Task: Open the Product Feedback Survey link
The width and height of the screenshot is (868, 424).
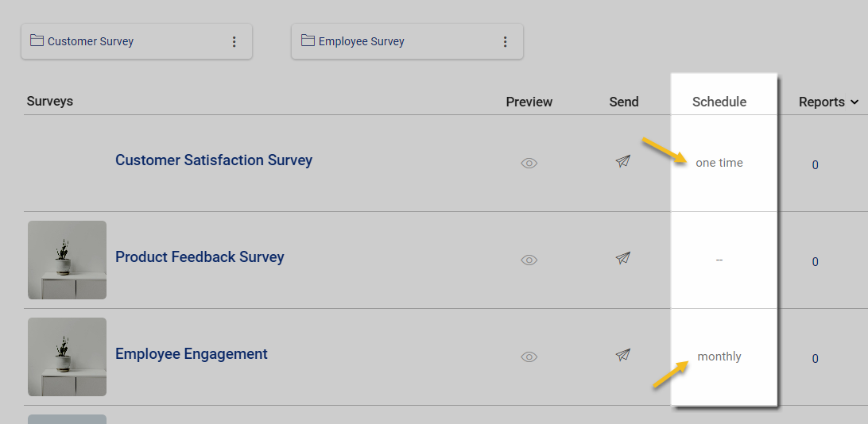Action: pos(200,257)
